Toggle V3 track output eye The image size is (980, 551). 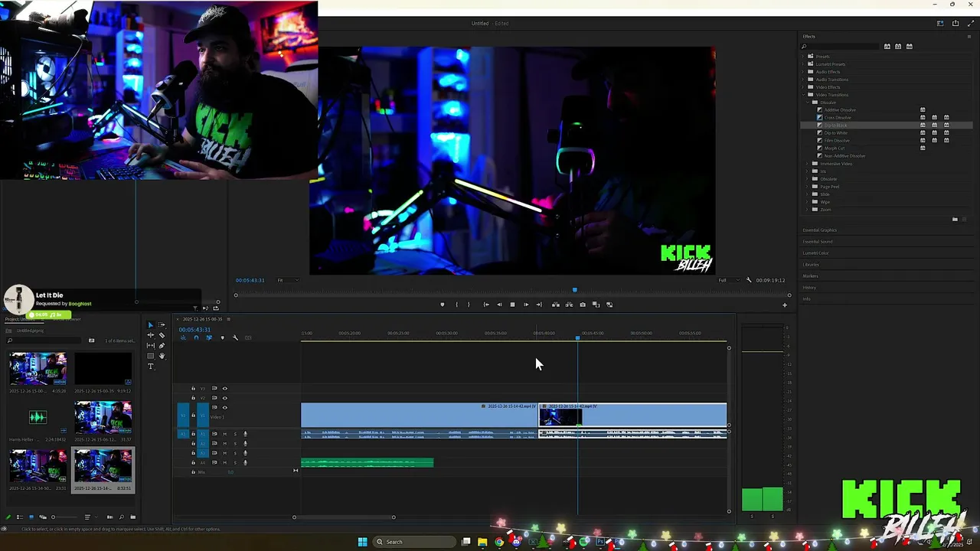[x=225, y=389]
